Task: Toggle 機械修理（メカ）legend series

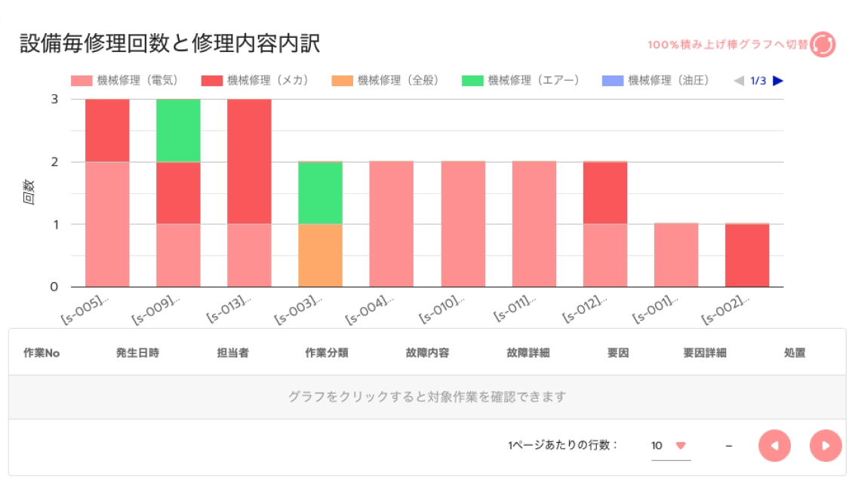Action: (x=256, y=81)
